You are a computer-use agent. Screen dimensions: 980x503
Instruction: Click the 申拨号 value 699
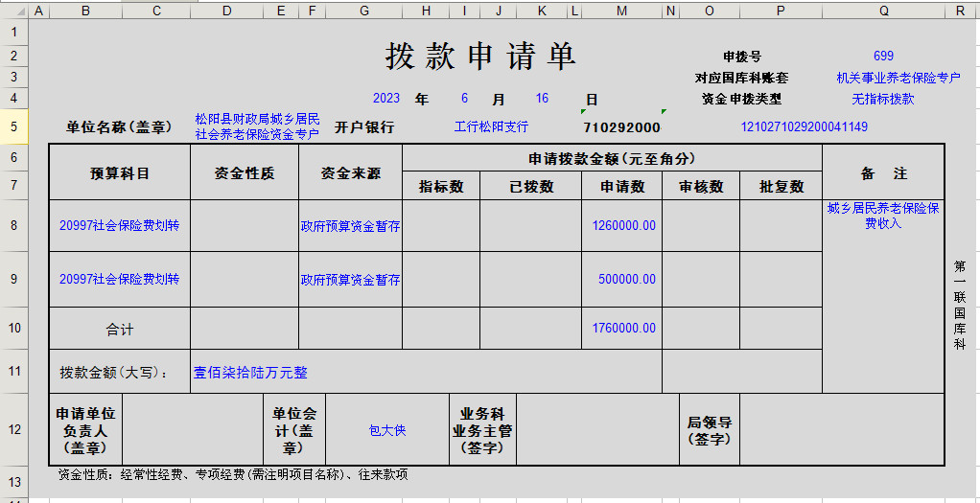(x=883, y=57)
